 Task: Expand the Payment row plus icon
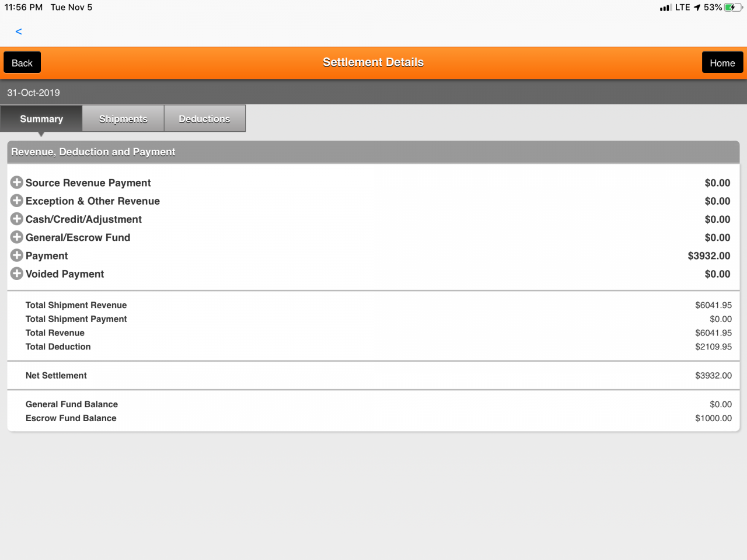click(x=17, y=256)
